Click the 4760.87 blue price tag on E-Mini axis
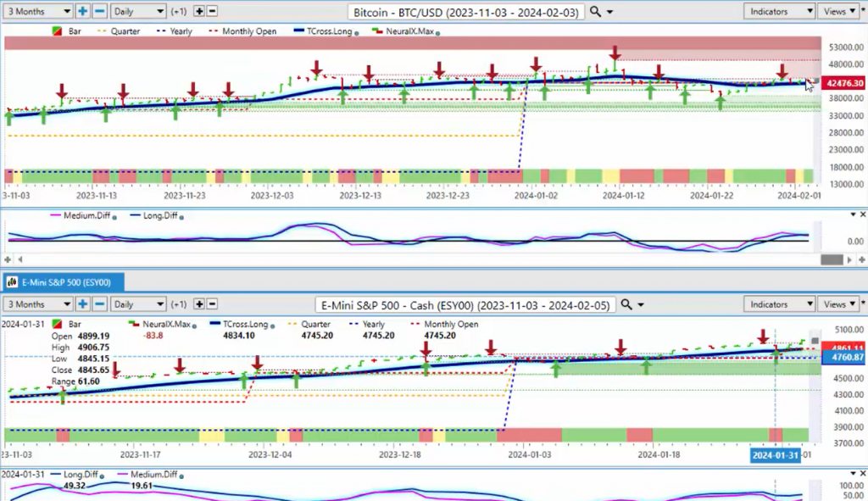This screenshot has width=868, height=501. 844,358
